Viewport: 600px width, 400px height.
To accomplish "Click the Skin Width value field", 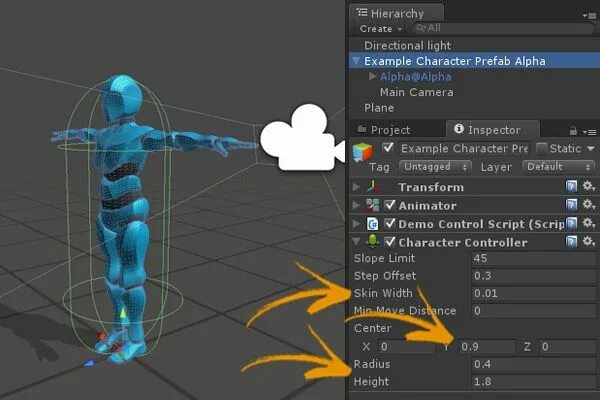I will (x=534, y=293).
